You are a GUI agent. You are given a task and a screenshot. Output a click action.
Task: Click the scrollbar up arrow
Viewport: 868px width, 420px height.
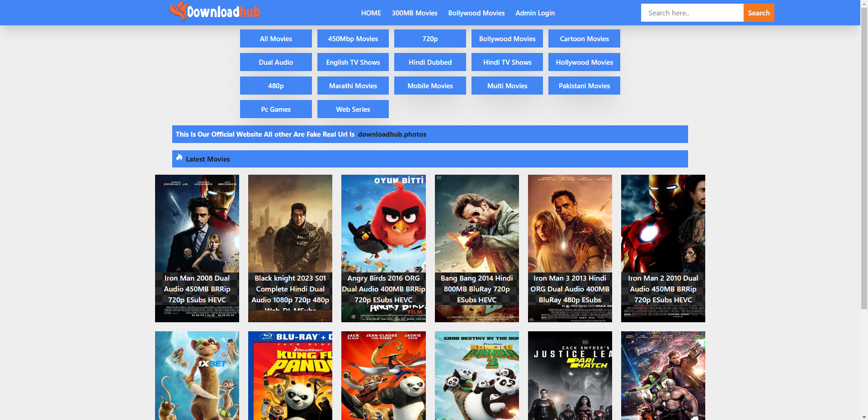pos(864,4)
